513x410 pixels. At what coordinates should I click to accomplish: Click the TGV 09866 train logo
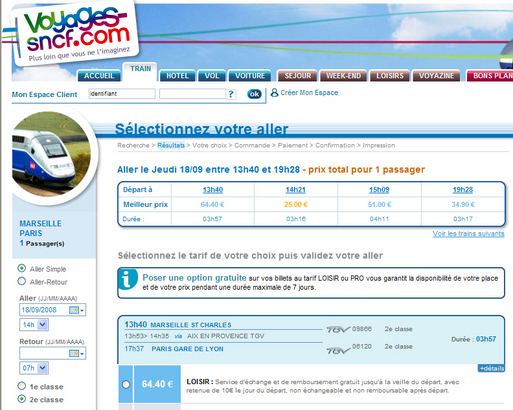pyautogui.click(x=338, y=329)
